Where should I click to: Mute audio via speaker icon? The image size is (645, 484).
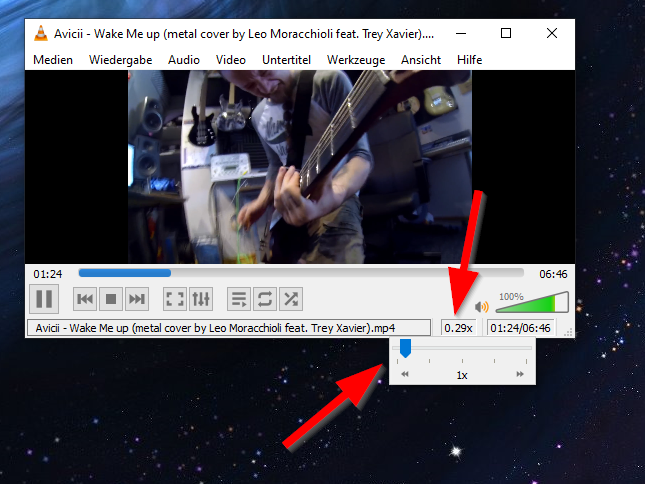point(482,307)
